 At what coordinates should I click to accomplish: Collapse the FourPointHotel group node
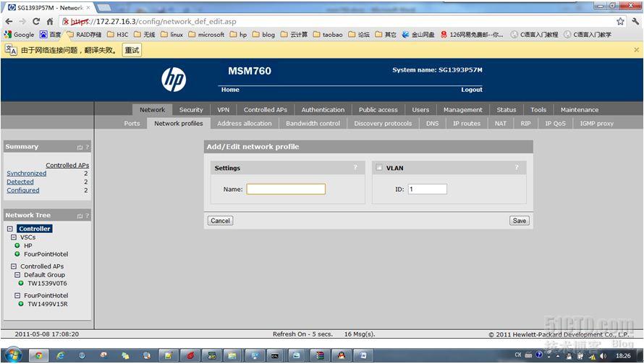pyautogui.click(x=17, y=295)
